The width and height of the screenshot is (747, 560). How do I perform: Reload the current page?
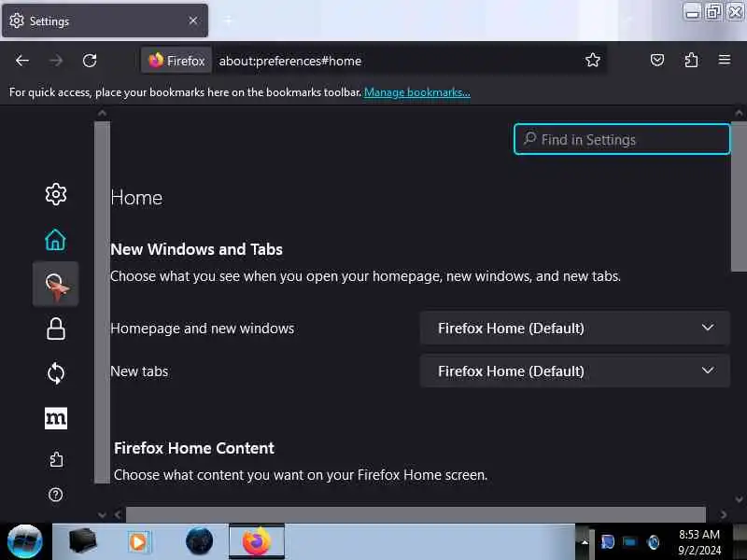coord(90,61)
